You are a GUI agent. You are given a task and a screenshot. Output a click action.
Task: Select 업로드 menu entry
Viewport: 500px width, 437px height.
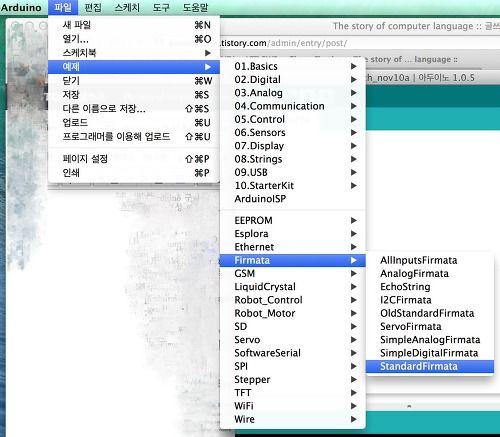134,123
